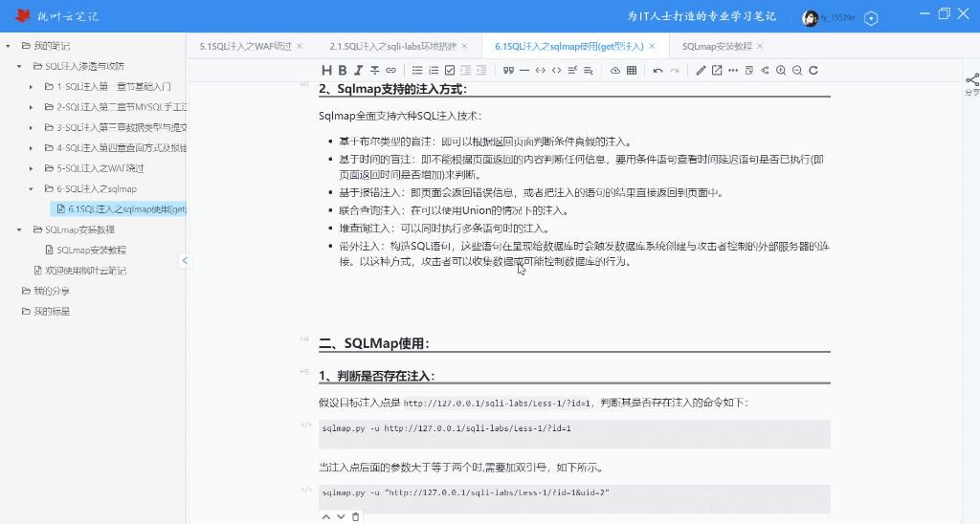980x524 pixels.
Task: Increase list indent in toolbar
Action: pos(481,70)
